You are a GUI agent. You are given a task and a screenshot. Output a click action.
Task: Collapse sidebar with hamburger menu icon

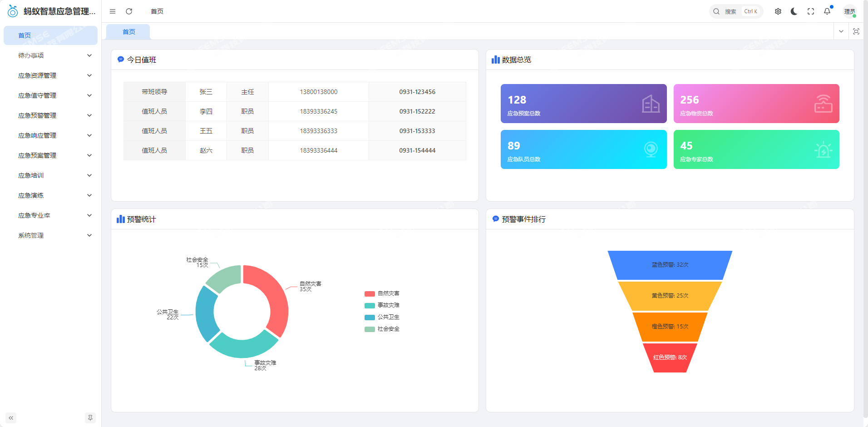click(x=113, y=11)
